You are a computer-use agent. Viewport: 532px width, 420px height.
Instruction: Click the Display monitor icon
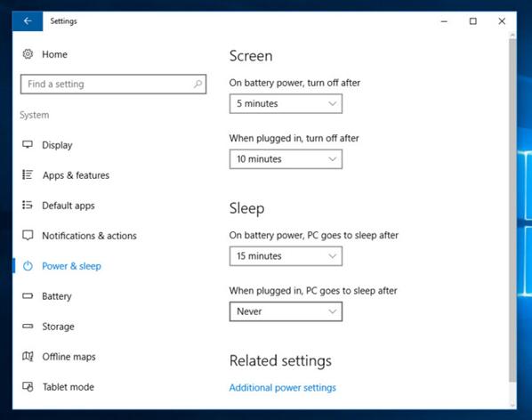coord(28,144)
